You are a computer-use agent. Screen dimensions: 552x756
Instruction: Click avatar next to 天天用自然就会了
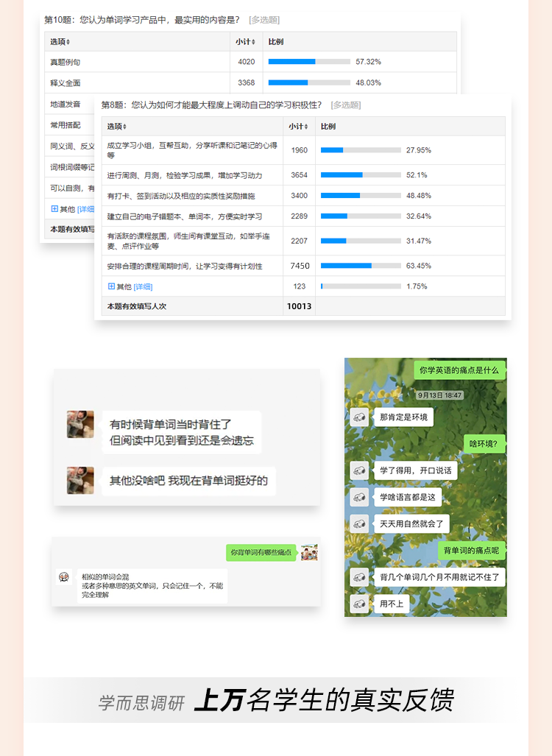[x=359, y=523]
